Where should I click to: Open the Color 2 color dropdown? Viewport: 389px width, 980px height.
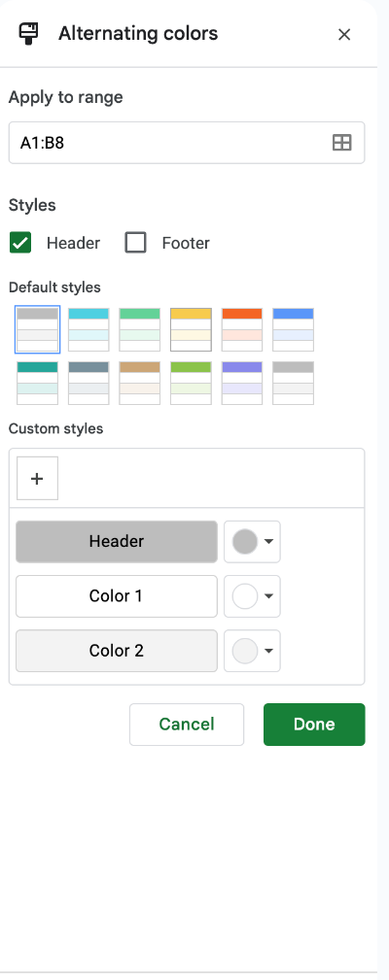coord(252,651)
